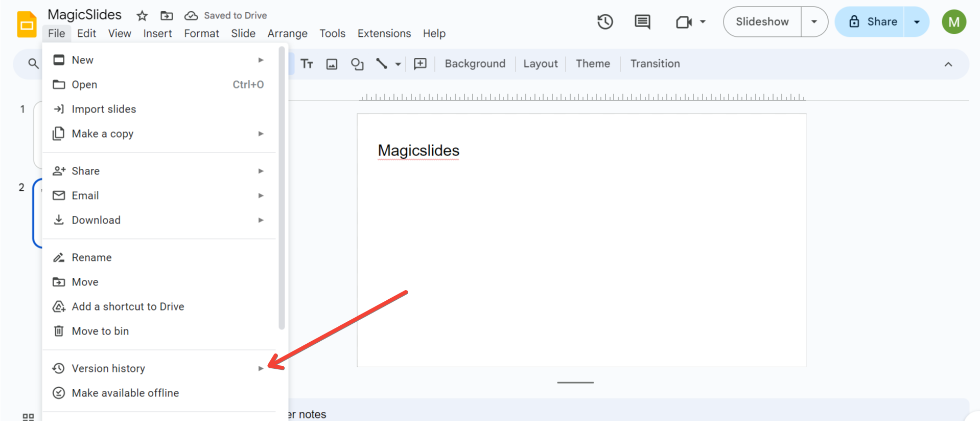980x421 pixels.
Task: Select the Text box tool
Action: [x=307, y=63]
